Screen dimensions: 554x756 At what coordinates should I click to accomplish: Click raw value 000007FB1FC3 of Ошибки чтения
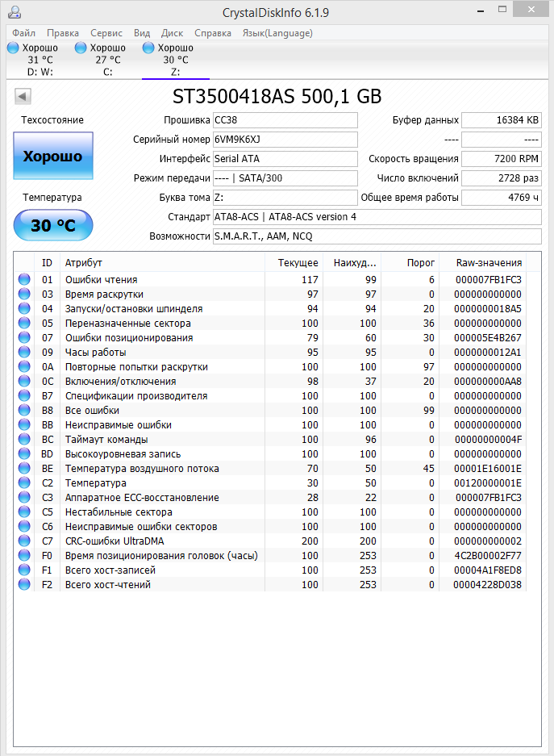(489, 280)
